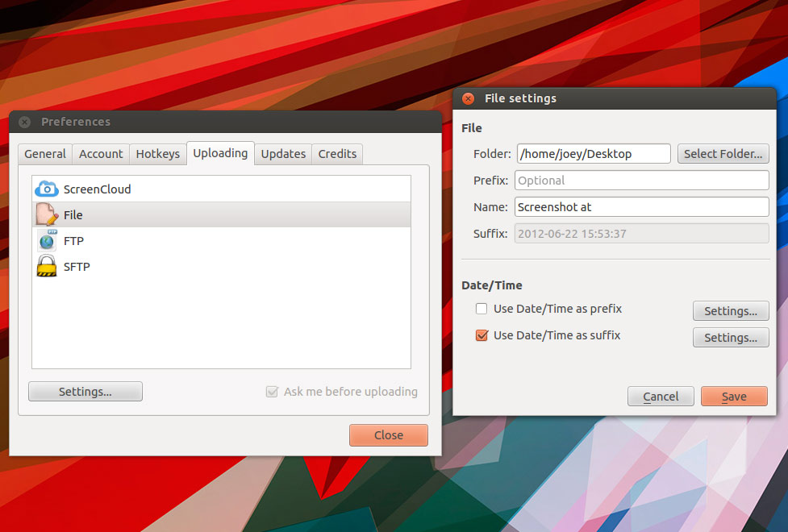Close the File settings window
Screen dimensions: 788x532
[468, 98]
